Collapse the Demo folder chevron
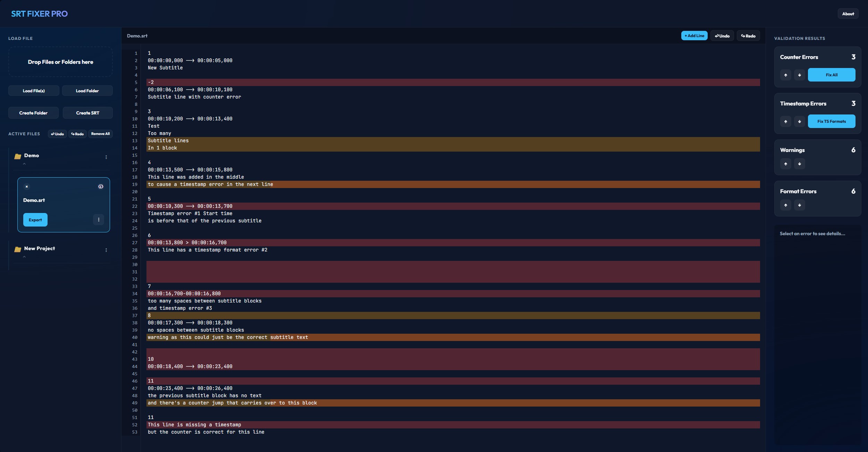 click(24, 164)
